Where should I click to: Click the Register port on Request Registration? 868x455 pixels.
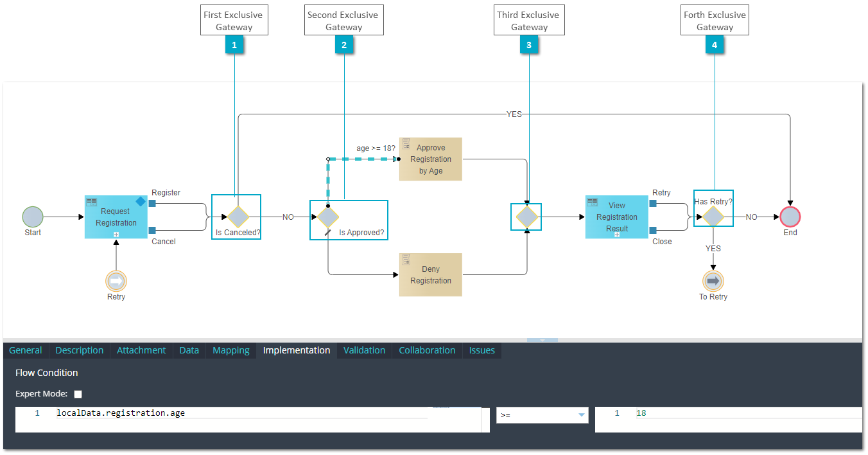coord(152,204)
